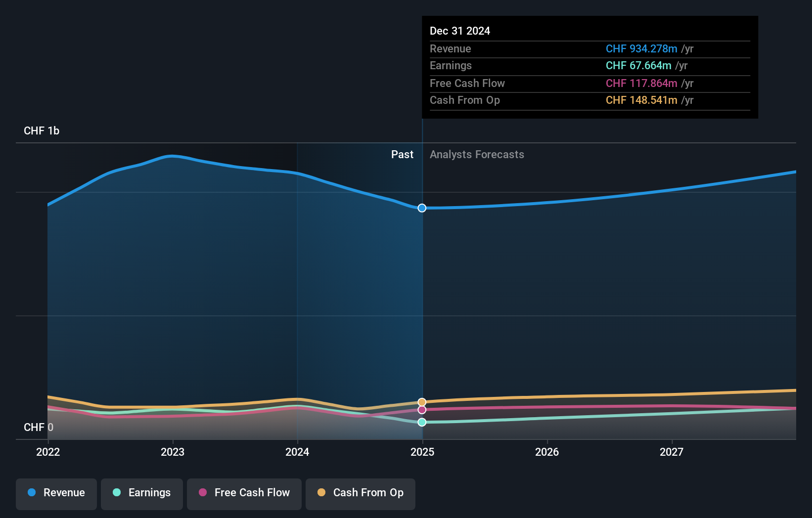The height and width of the screenshot is (518, 812).
Task: Toggle the Earnings legend series
Action: point(142,494)
